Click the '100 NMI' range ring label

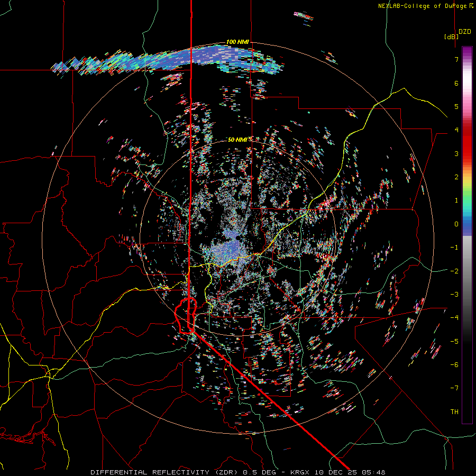(237, 42)
